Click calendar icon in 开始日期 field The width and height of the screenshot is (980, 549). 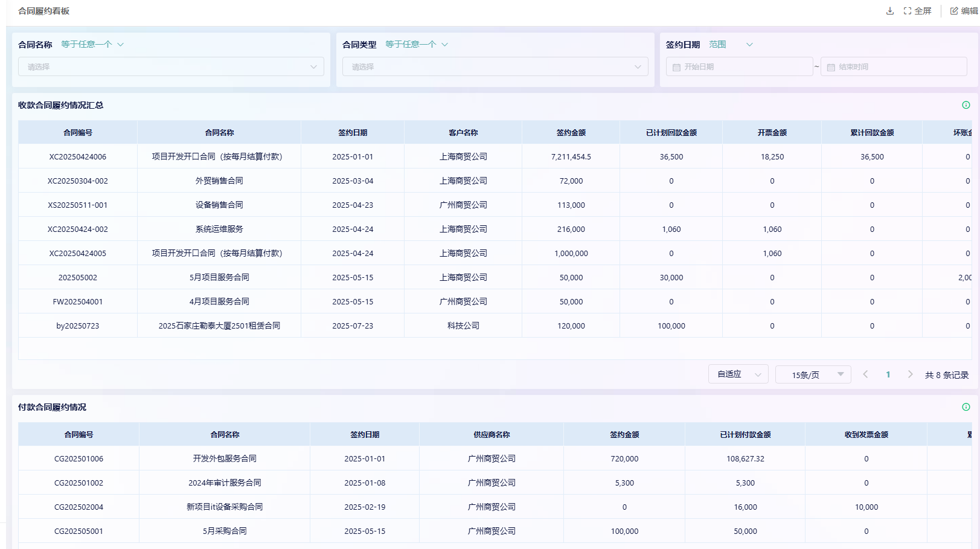[x=676, y=67]
